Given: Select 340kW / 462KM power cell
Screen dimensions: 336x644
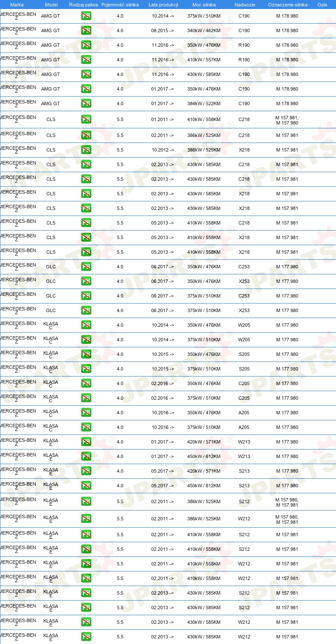Looking at the screenshot, I should [204, 30].
